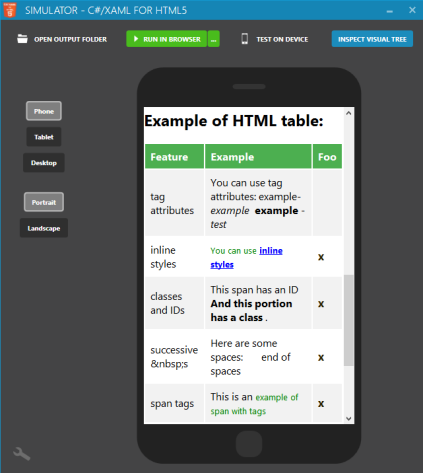Click the x in the inline styles row

(321, 257)
